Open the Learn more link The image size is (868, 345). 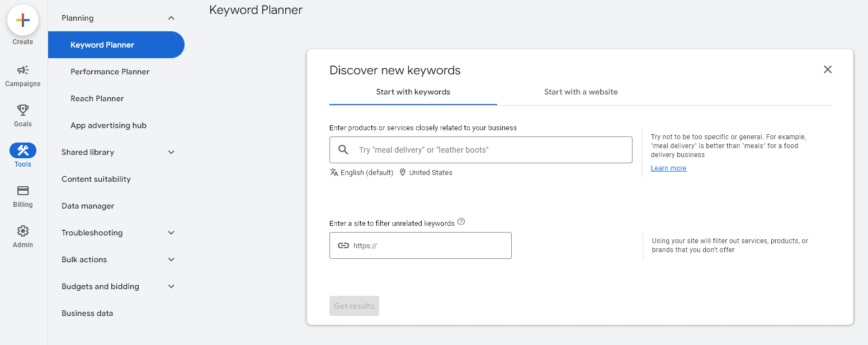pos(668,168)
